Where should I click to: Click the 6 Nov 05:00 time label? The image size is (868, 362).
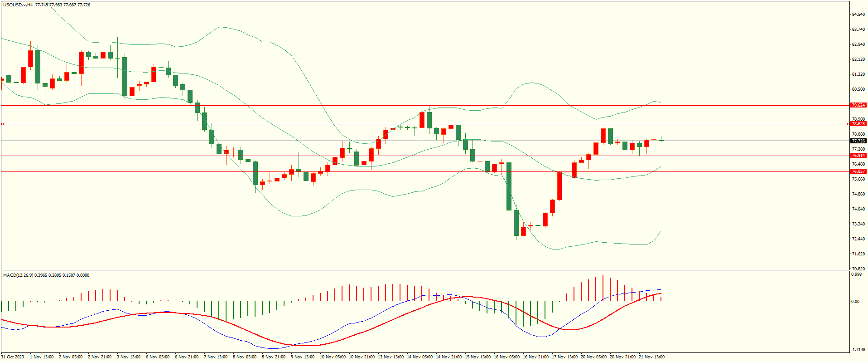(158, 357)
